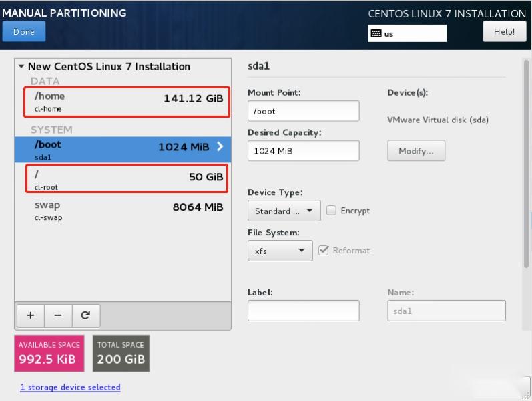Click the Modify... device button
532x401 pixels.
[x=416, y=151]
